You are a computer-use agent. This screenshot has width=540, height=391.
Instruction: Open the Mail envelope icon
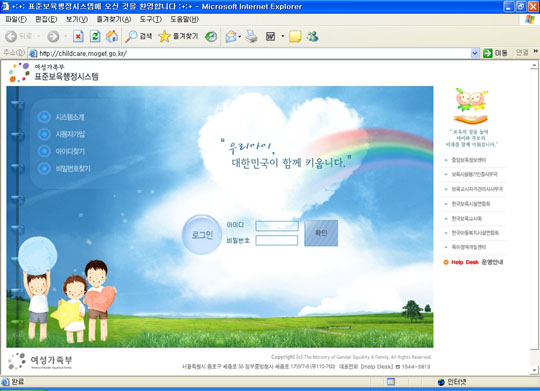231,36
